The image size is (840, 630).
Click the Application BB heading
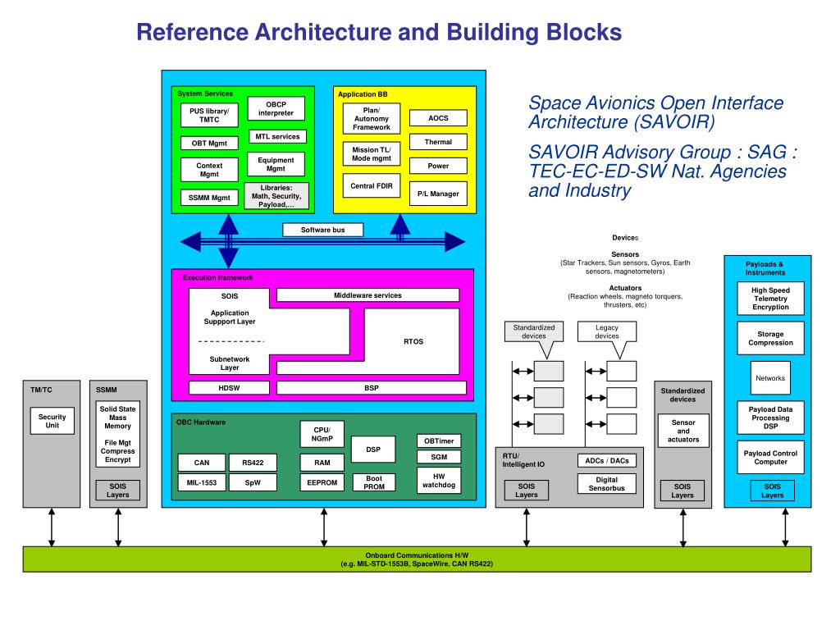(363, 94)
